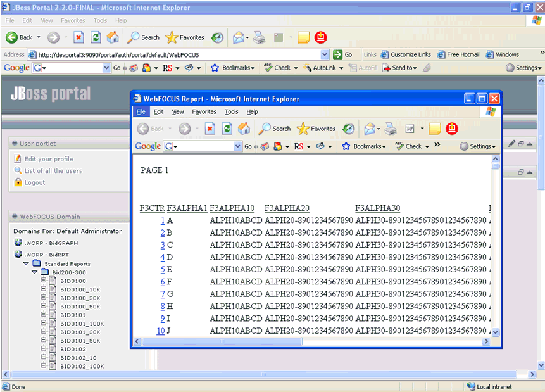Select BID0100_50K report in tree
The height and width of the screenshot is (392, 545).
80,307
